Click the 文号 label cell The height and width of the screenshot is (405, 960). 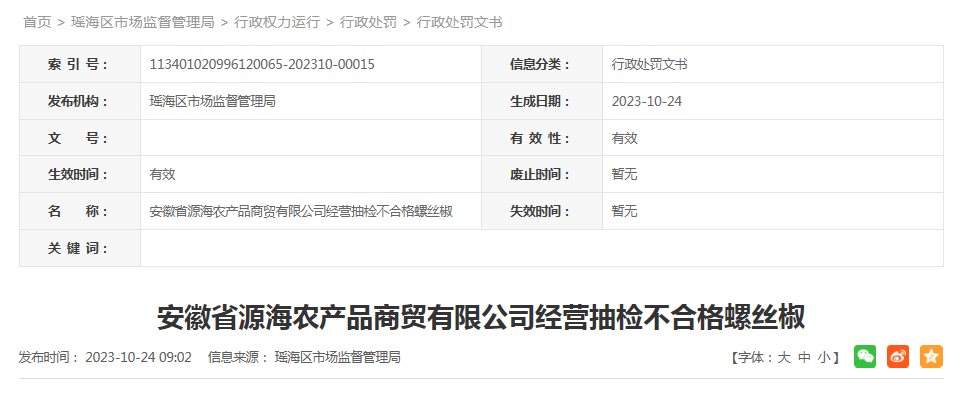click(80, 138)
